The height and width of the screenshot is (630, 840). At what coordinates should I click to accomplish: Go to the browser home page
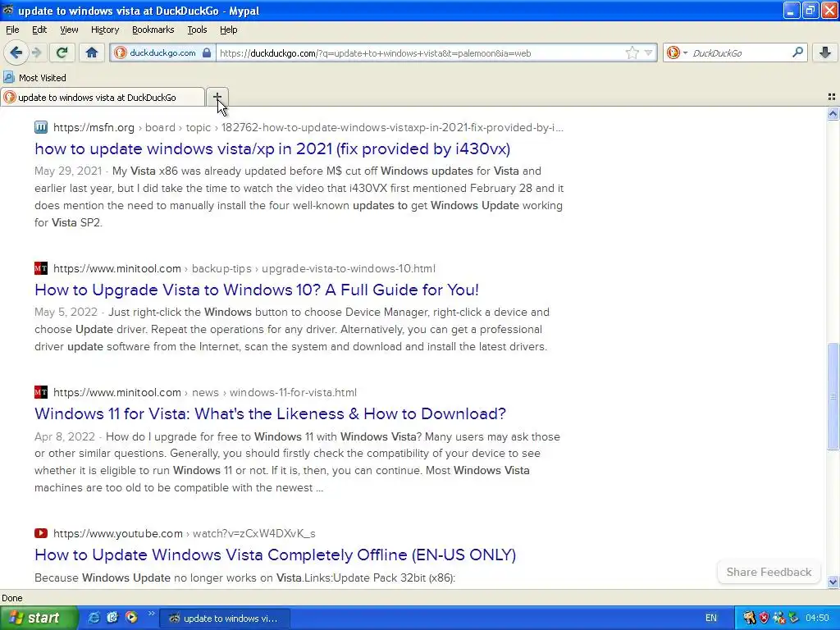click(x=92, y=52)
